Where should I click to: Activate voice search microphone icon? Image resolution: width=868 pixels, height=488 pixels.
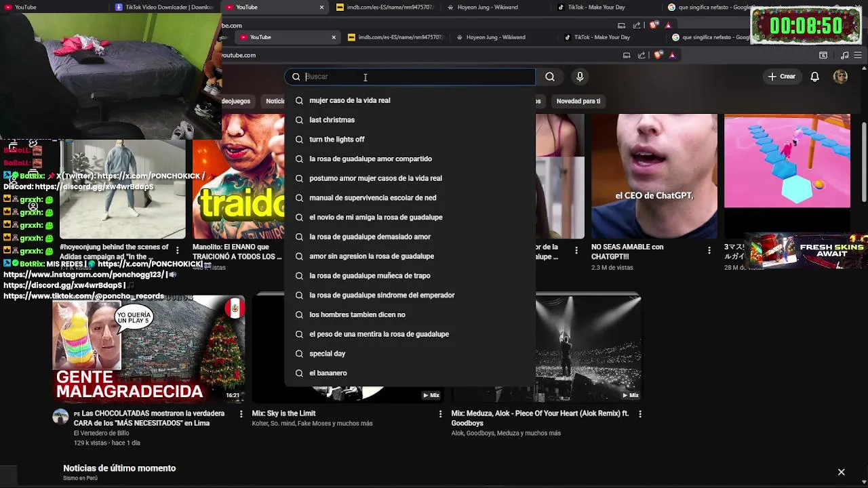(580, 77)
